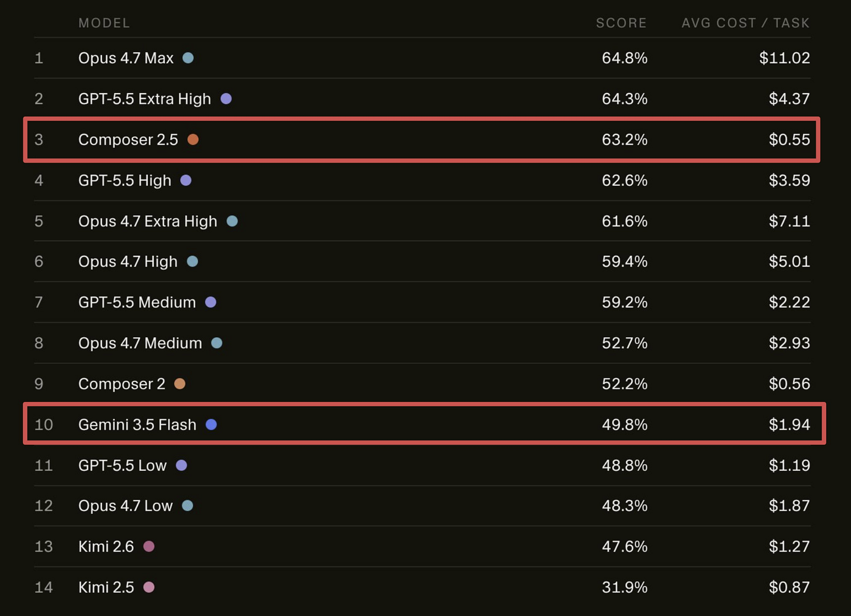This screenshot has height=616, width=851.
Task: Click the orange dot next to Composer 2
Action: coord(180,384)
